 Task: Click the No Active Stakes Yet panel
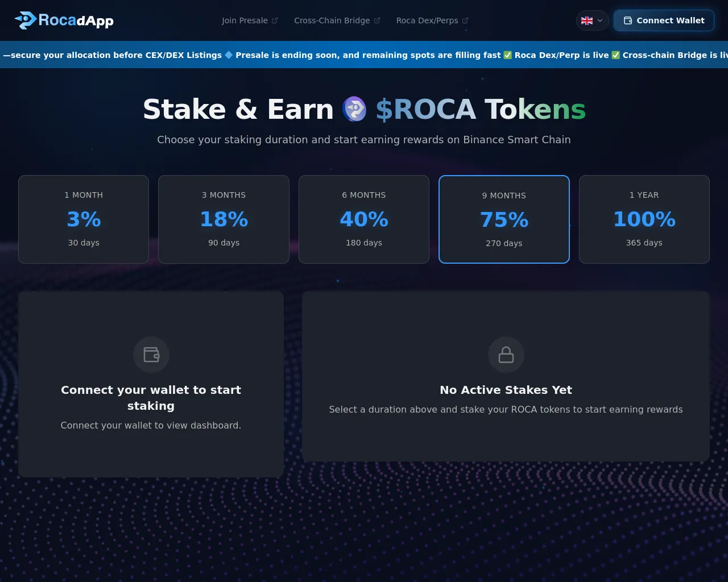(506, 376)
